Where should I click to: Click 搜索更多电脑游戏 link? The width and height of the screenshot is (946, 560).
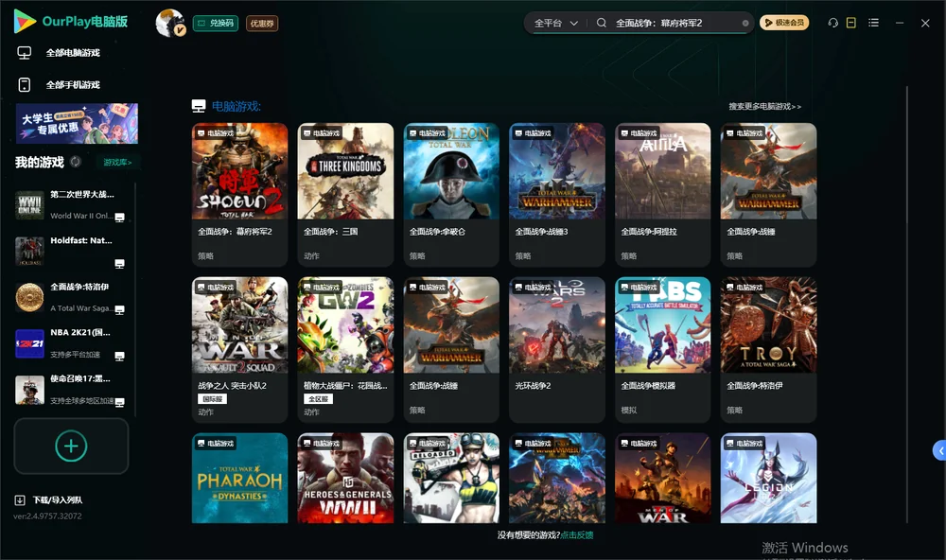click(764, 106)
